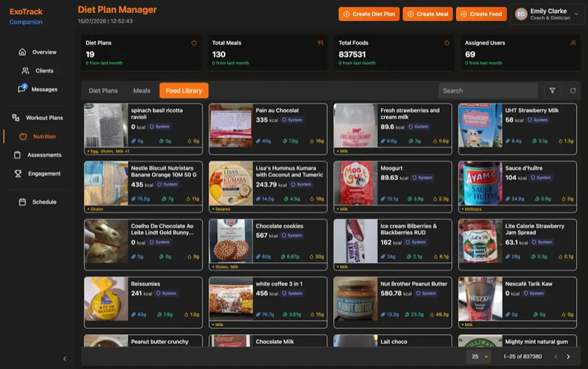Image resolution: width=588 pixels, height=369 pixels.
Task: Click the Diet Plans stat card icon
Action: click(x=194, y=43)
